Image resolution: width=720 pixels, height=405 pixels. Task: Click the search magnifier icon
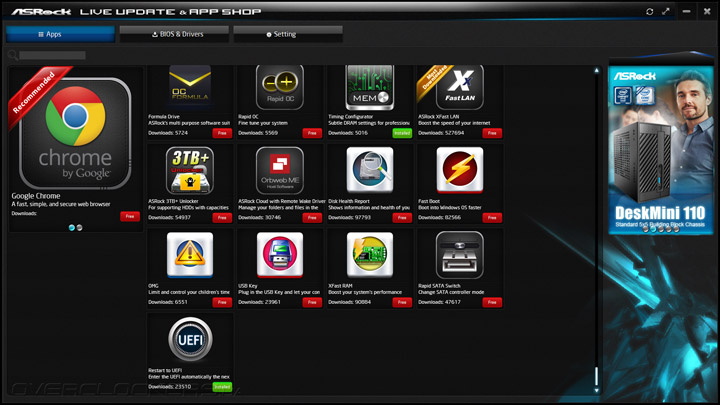click(13, 55)
